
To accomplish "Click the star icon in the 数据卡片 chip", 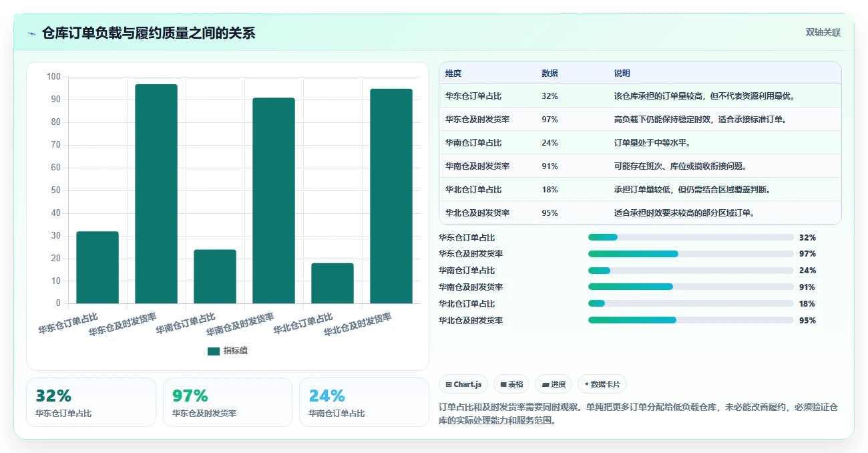I will pyautogui.click(x=586, y=384).
